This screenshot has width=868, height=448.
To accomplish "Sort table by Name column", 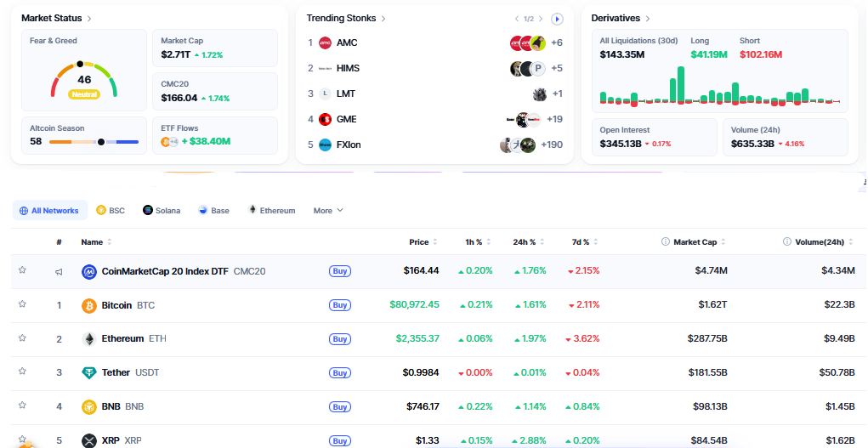I will click(96, 242).
